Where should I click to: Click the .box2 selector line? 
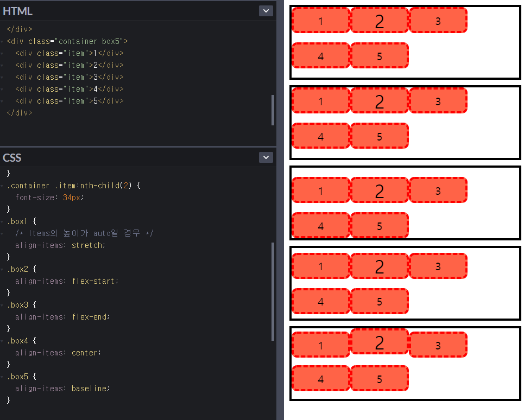tap(22, 269)
